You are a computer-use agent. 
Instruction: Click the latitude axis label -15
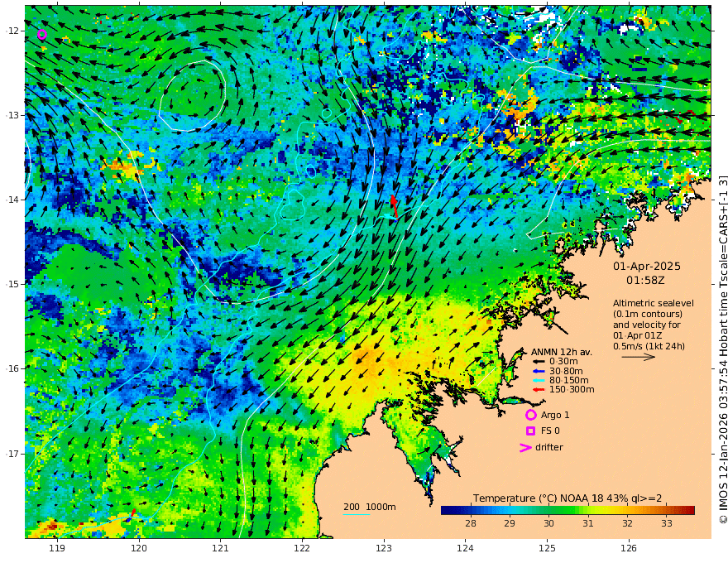(12, 284)
